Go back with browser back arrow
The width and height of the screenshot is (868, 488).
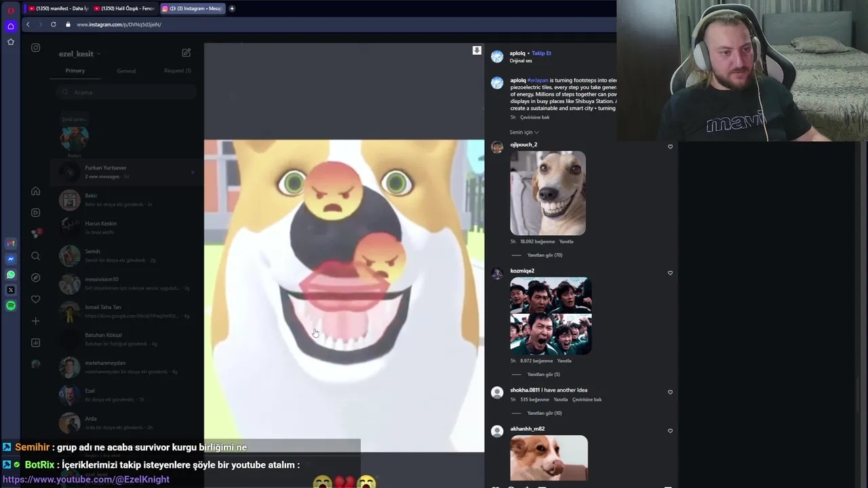tap(27, 24)
